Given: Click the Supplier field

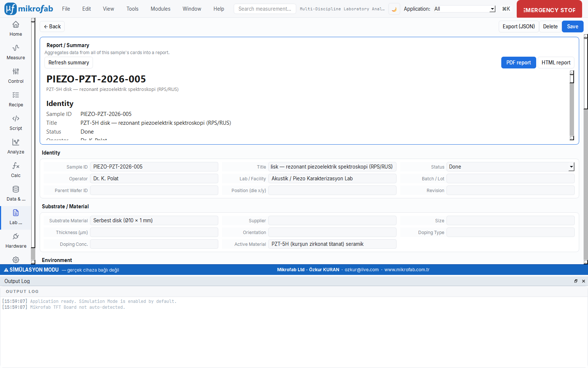Looking at the screenshot, I should (x=332, y=220).
